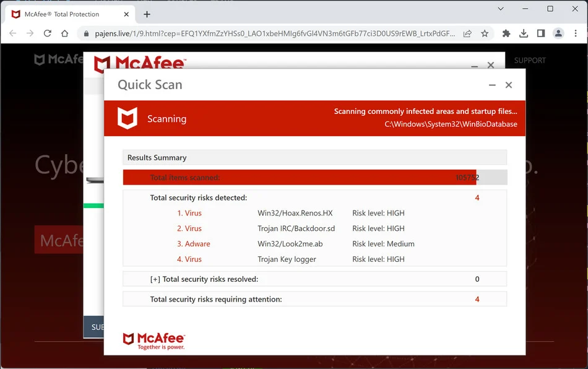Select Win32/Look2me.ab threat name
Viewport: 588px width, 369px height.
[x=290, y=244]
